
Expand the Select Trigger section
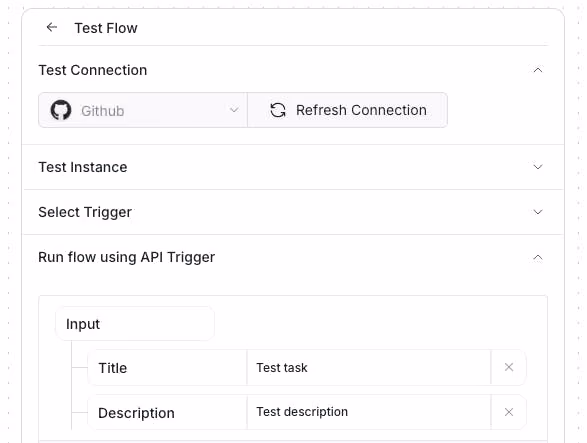point(538,212)
